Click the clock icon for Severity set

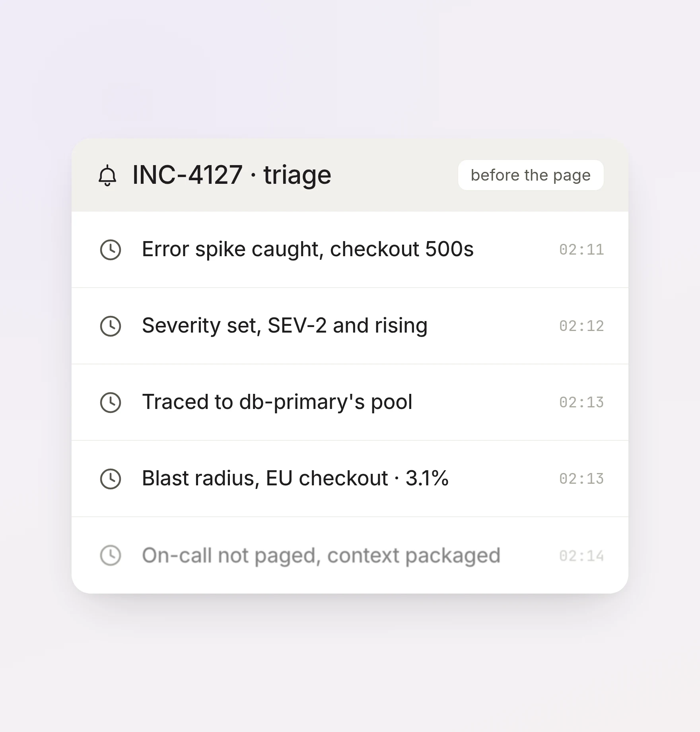(110, 326)
